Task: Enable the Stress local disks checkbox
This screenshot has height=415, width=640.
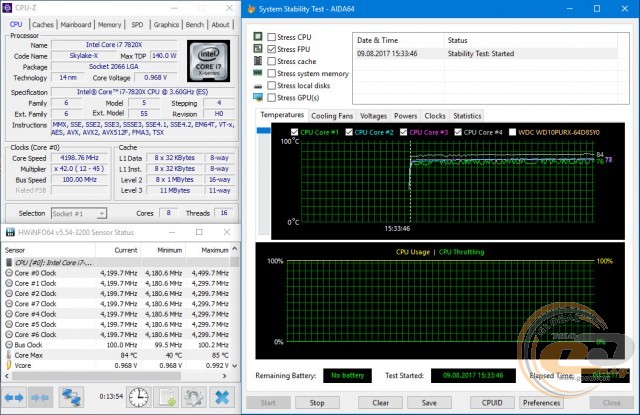Action: tap(271, 85)
